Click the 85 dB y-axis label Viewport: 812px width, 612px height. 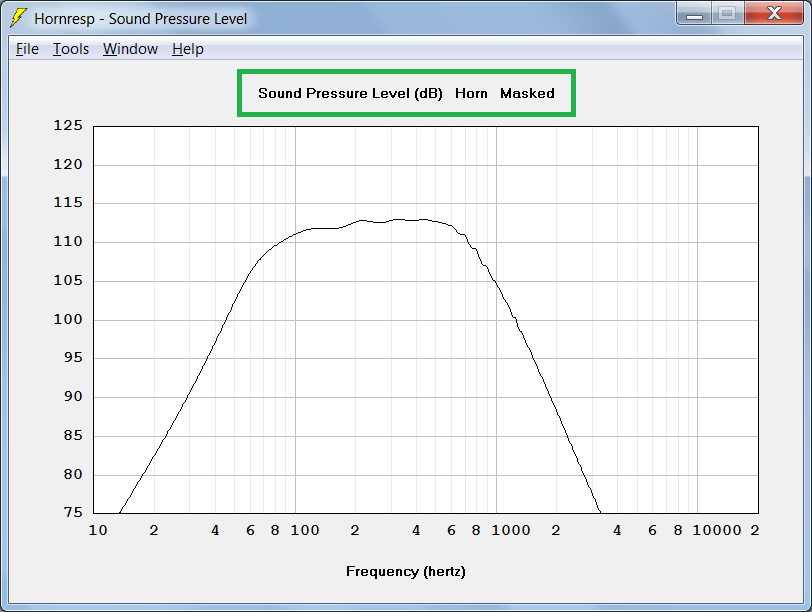tap(73, 435)
